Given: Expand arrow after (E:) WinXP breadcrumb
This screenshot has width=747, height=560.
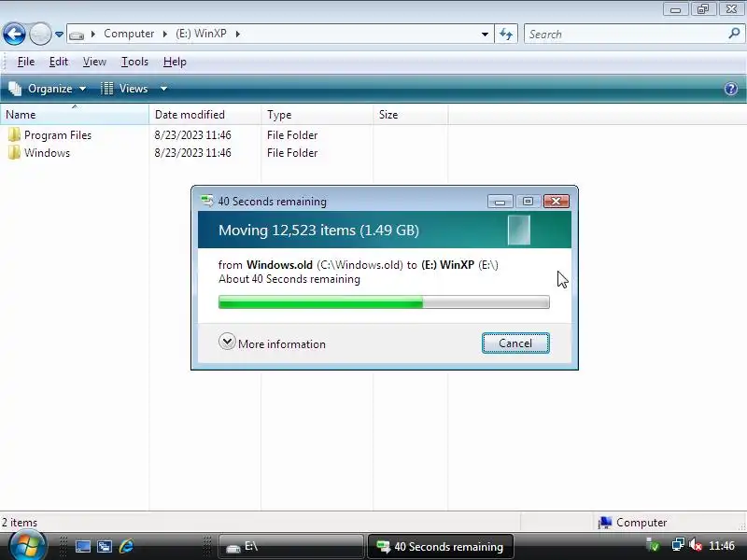Looking at the screenshot, I should click(237, 34).
